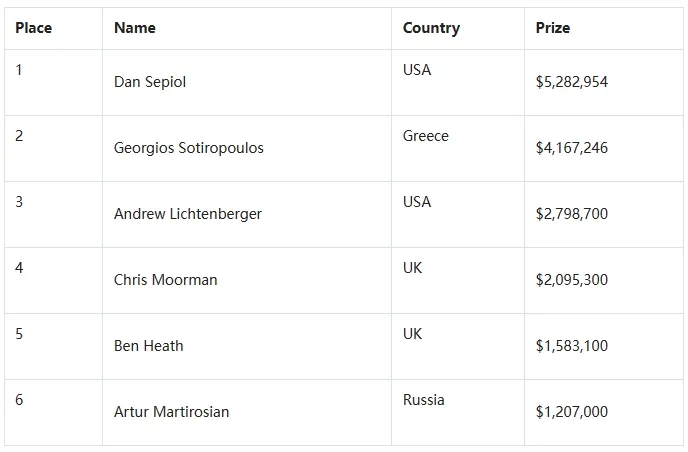Image resolution: width=688 pixels, height=452 pixels.
Task: Select the USA country in row 1
Action: [417, 70]
